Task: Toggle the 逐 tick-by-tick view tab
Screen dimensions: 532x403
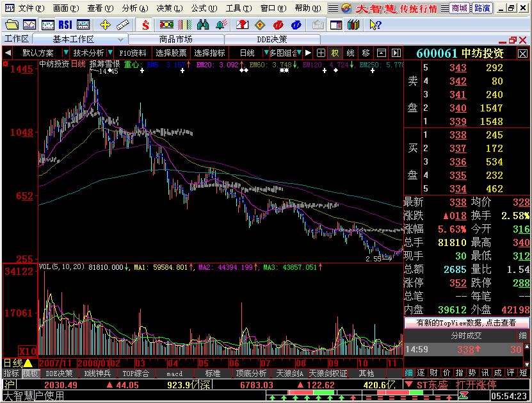Action: pos(421,373)
